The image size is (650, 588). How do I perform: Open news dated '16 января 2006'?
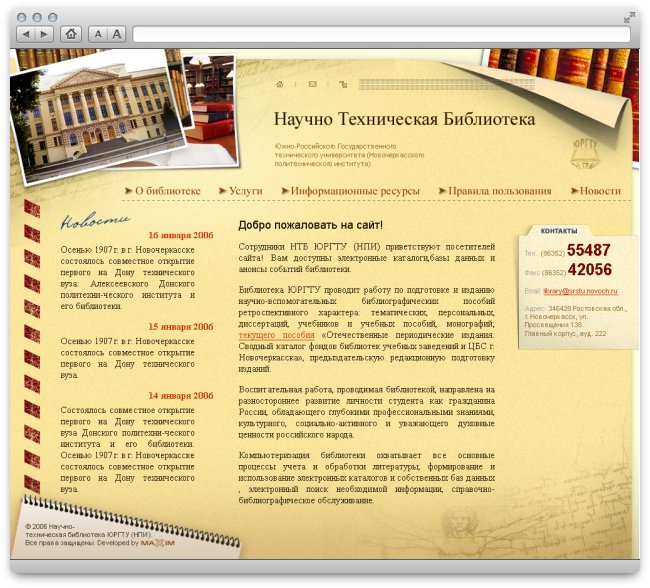[181, 235]
